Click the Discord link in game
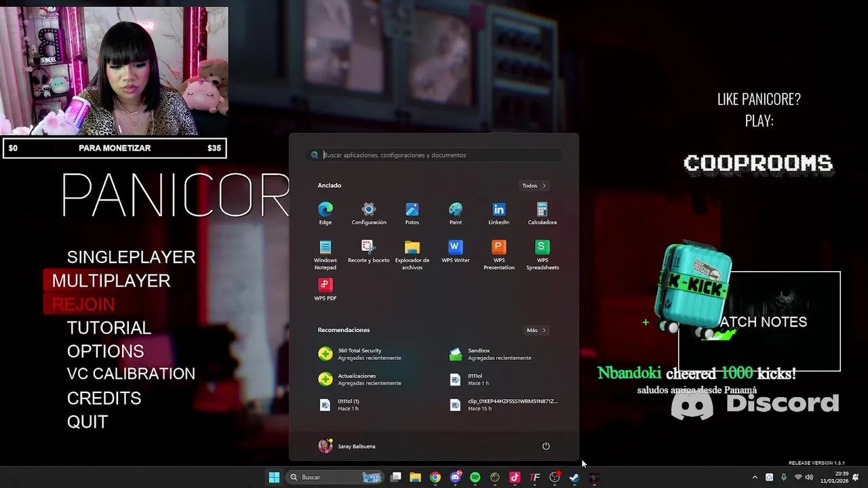 (755, 404)
